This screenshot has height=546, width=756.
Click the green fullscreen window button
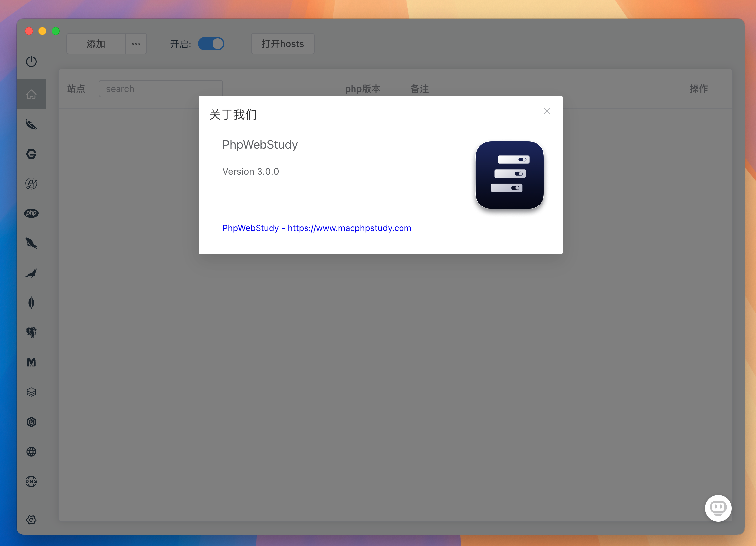point(56,31)
